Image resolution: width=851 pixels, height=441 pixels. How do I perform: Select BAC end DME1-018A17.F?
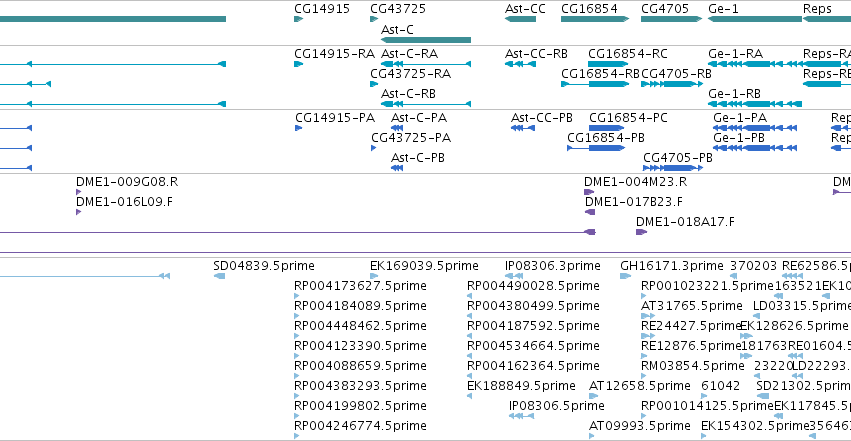point(685,222)
